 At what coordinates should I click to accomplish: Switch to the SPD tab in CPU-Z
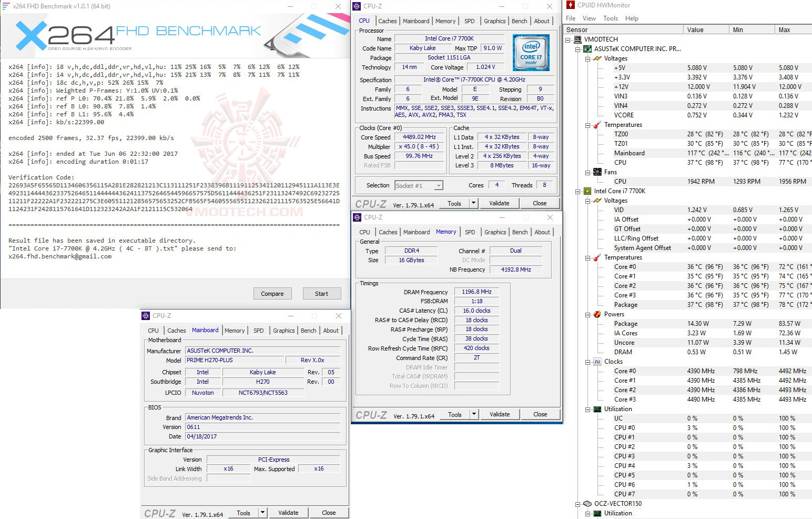pos(470,21)
